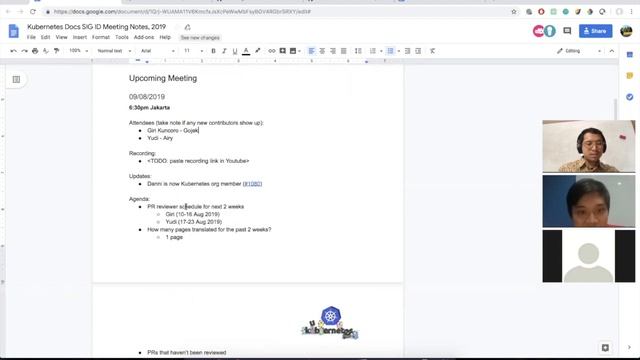Click the Add comment icon in toolbar
Screen dimensions: 640x360
click(x=282, y=51)
